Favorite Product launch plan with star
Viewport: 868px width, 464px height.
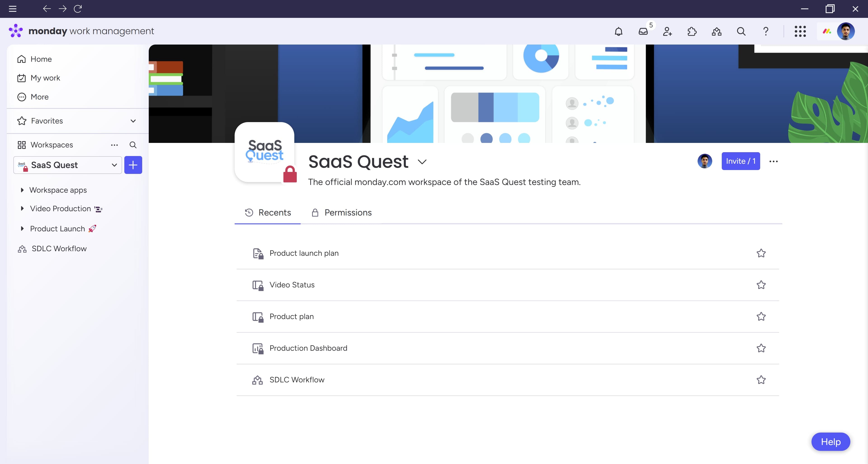761,253
